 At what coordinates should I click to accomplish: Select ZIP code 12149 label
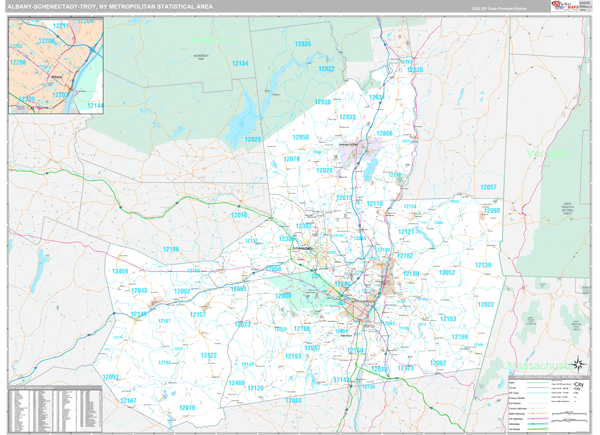(139, 314)
